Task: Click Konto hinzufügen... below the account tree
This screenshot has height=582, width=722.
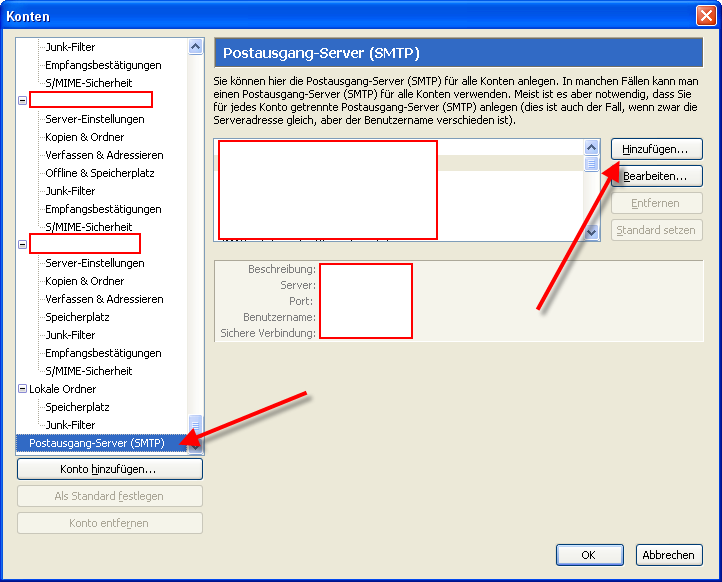Action: (110, 469)
